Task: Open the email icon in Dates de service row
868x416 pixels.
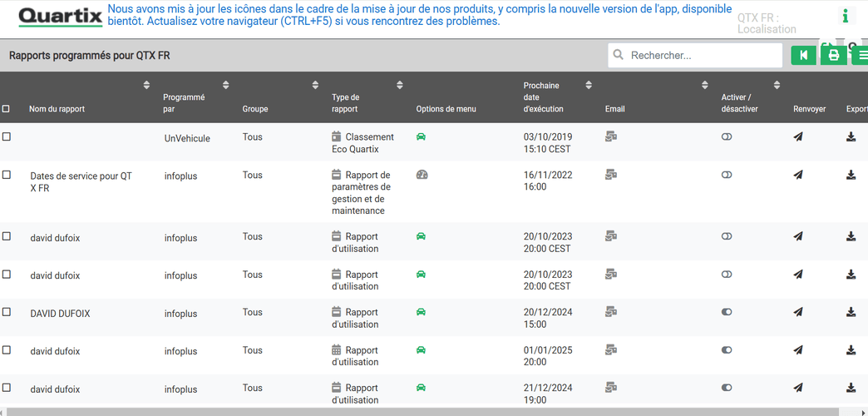Action: pyautogui.click(x=611, y=175)
